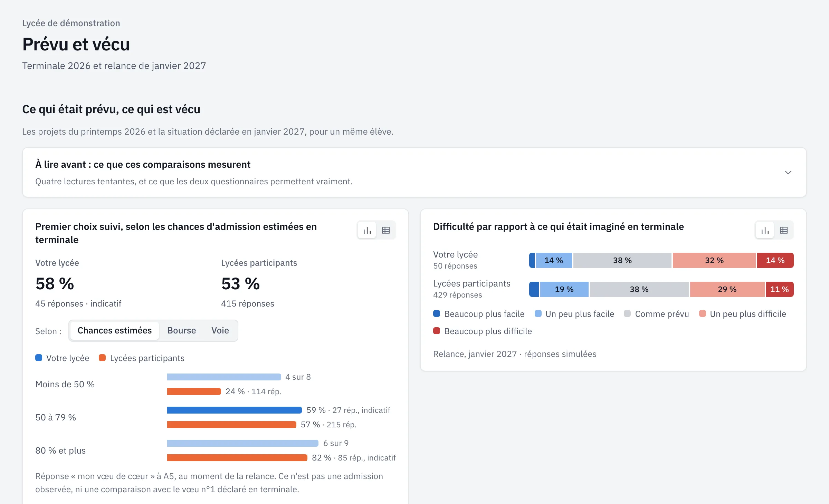The height and width of the screenshot is (504, 829).
Task: Click the Lycée de démonstration breadcrumb
Action: pyautogui.click(x=71, y=23)
